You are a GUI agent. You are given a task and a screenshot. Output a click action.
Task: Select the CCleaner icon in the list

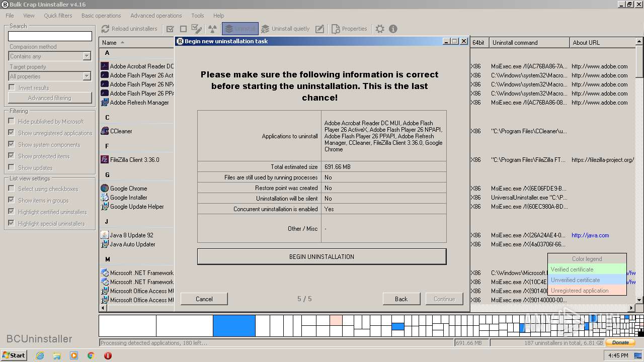click(x=105, y=131)
